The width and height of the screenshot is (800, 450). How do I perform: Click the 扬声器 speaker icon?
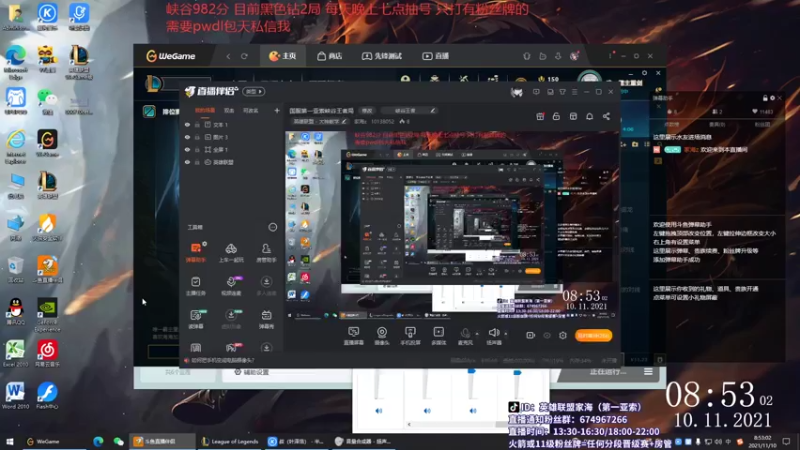[x=493, y=335]
